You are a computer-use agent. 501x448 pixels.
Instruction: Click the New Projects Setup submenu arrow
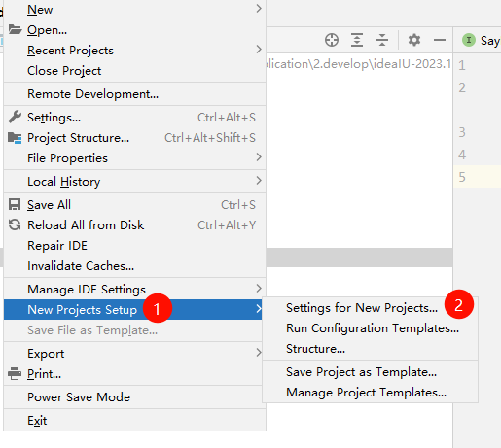(x=259, y=309)
